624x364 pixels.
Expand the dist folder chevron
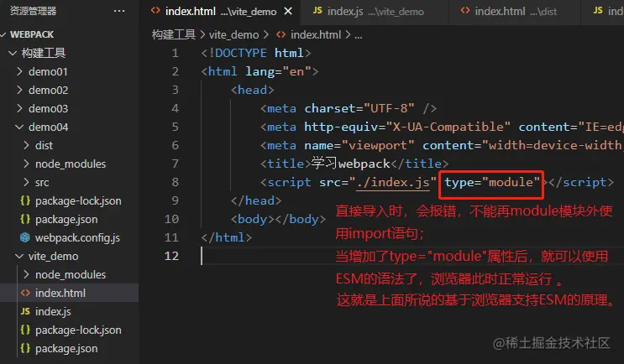26,145
